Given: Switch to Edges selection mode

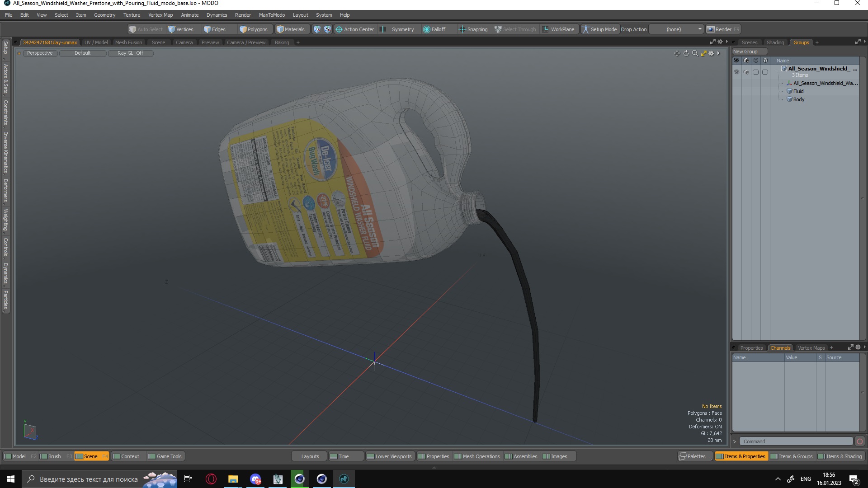Looking at the screenshot, I should [215, 29].
